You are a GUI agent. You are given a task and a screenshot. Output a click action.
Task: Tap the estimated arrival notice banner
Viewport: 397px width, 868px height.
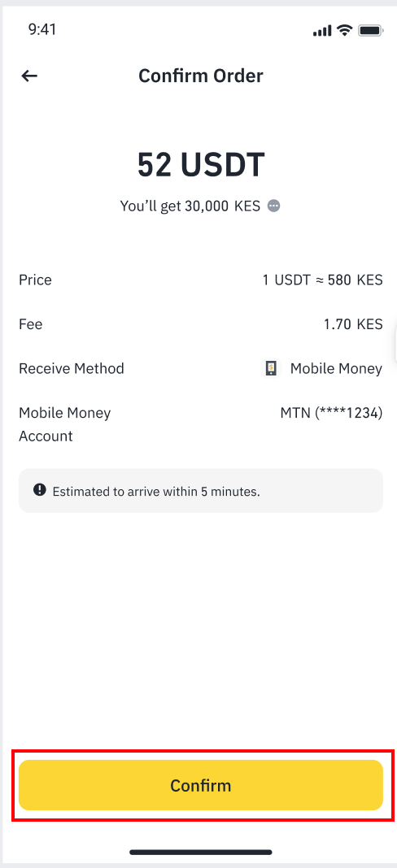[x=201, y=490]
